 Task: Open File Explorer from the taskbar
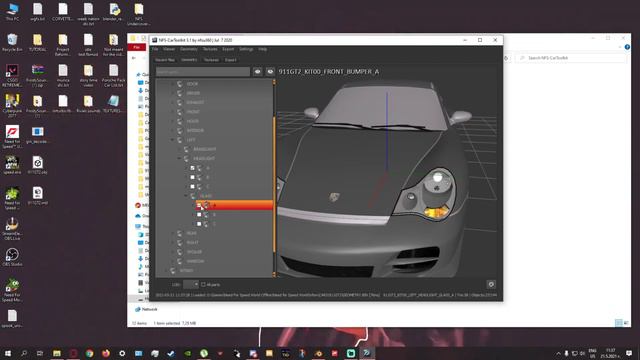(x=57, y=353)
